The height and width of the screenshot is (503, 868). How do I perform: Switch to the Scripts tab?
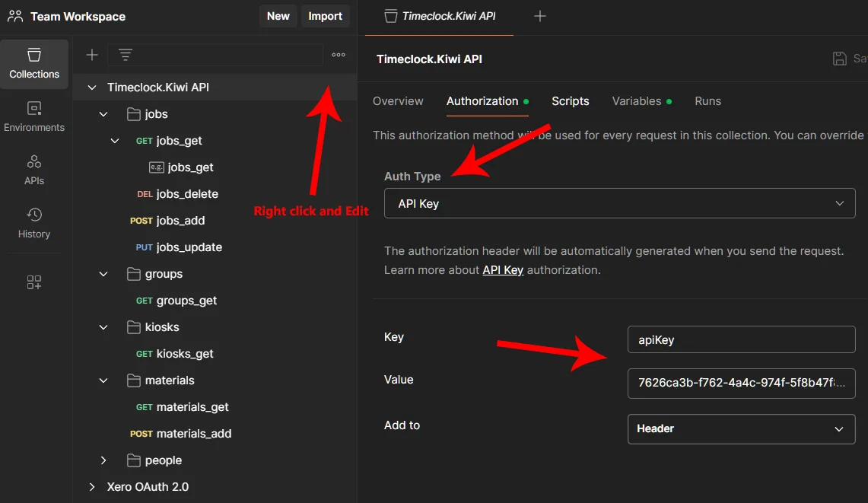point(571,101)
